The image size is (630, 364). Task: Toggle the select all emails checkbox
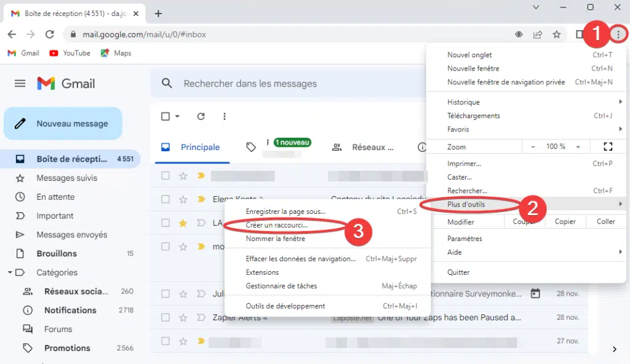click(x=165, y=116)
